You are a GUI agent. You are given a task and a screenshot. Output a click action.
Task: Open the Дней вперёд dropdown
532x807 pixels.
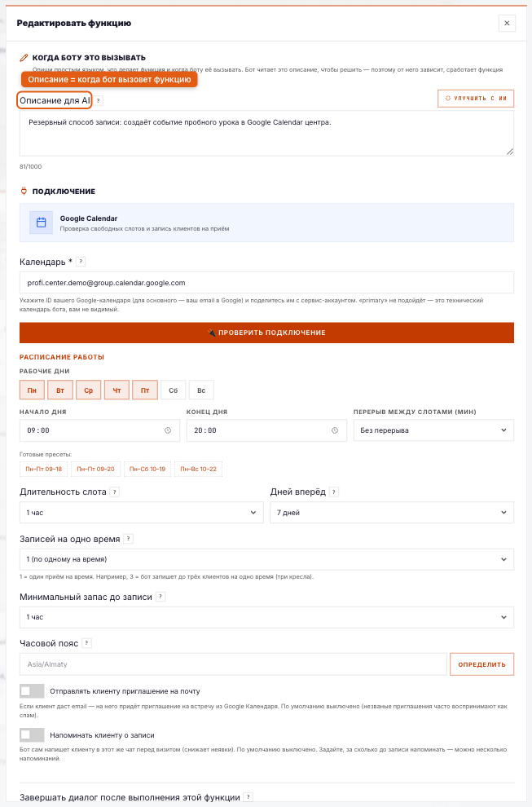(392, 513)
